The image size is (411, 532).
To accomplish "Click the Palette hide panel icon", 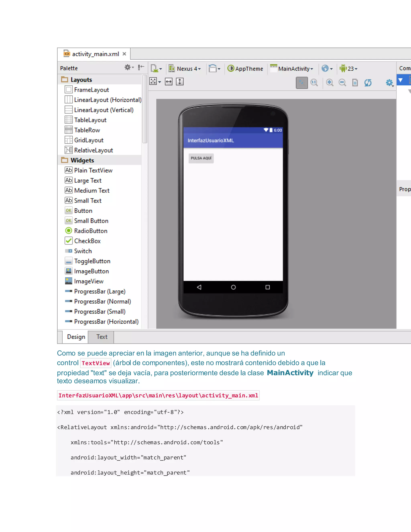I will (x=141, y=67).
